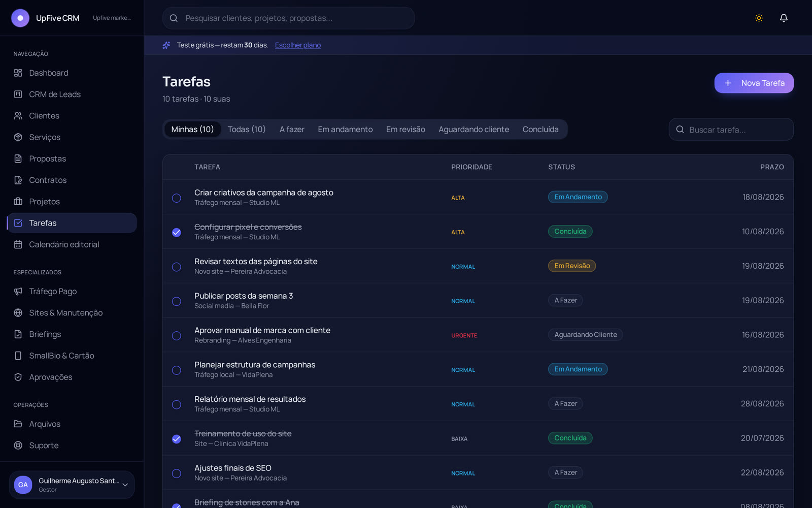
Task: Filter by 'A fazer' tab
Action: 292,130
